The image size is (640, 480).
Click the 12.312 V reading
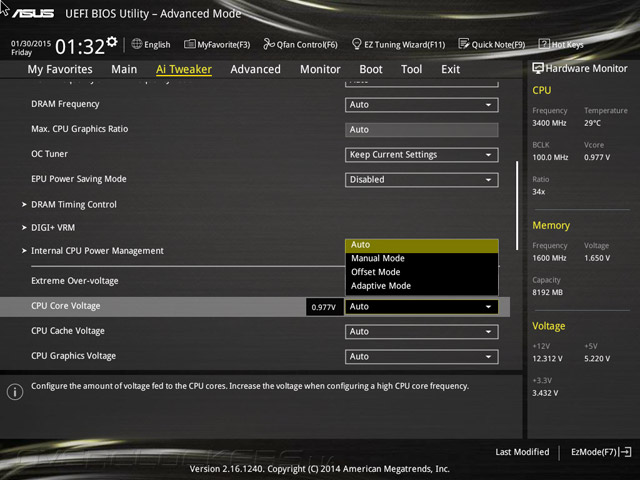[x=547, y=358]
